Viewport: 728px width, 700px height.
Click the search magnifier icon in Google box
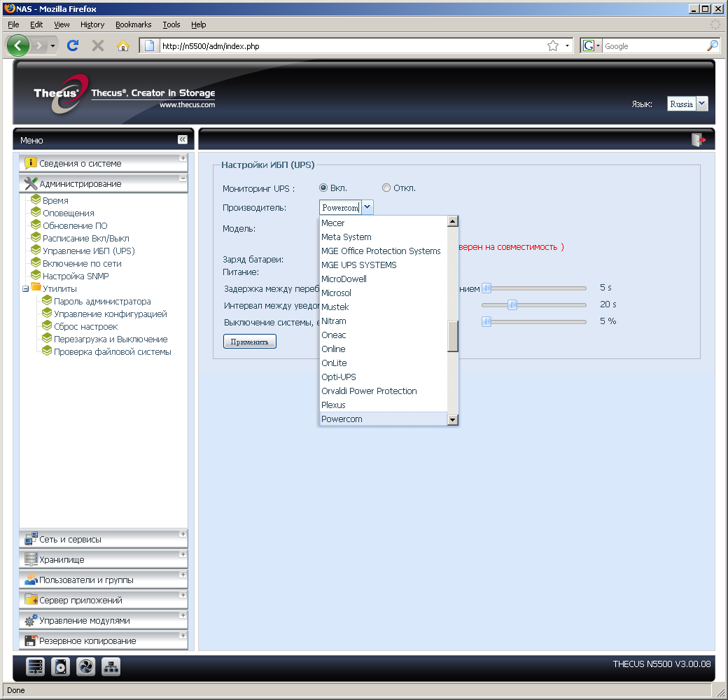[713, 45]
